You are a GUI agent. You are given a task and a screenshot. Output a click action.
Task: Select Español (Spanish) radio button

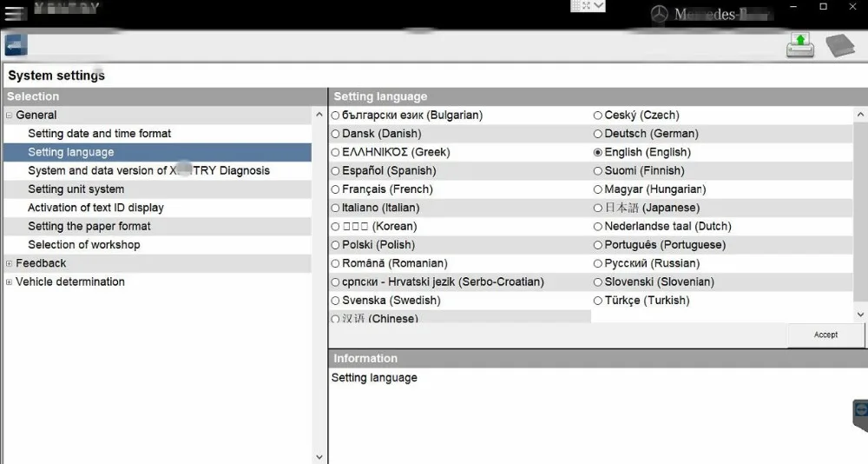pyautogui.click(x=335, y=171)
